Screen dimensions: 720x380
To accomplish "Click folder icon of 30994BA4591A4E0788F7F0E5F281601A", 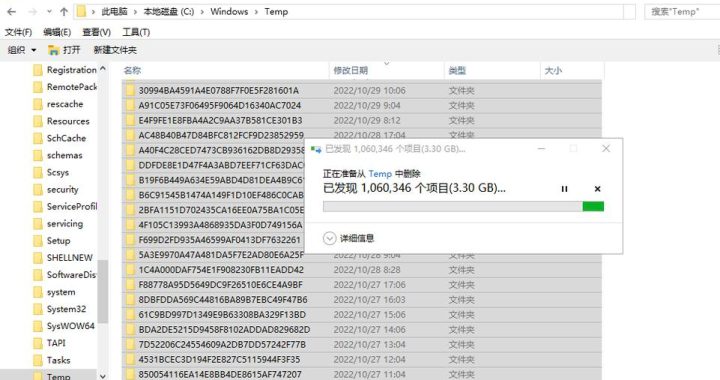I will pyautogui.click(x=130, y=90).
